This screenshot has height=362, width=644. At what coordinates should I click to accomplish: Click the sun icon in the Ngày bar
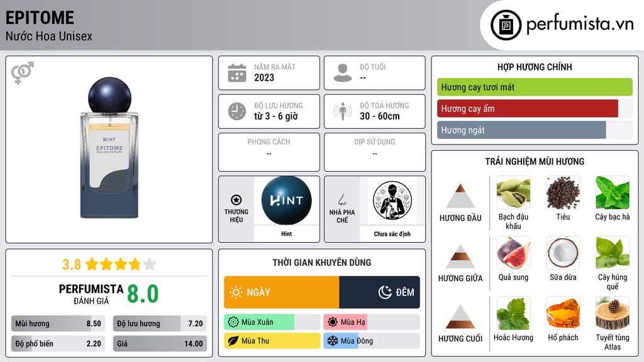click(236, 292)
